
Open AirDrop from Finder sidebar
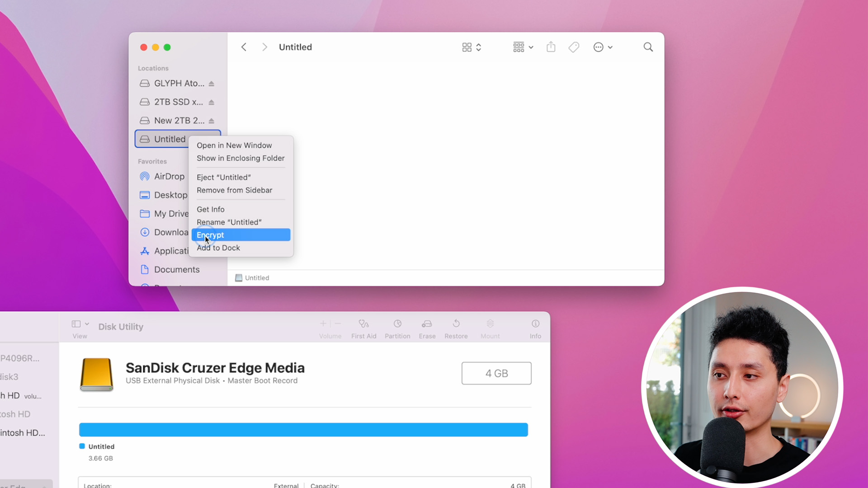(162, 176)
